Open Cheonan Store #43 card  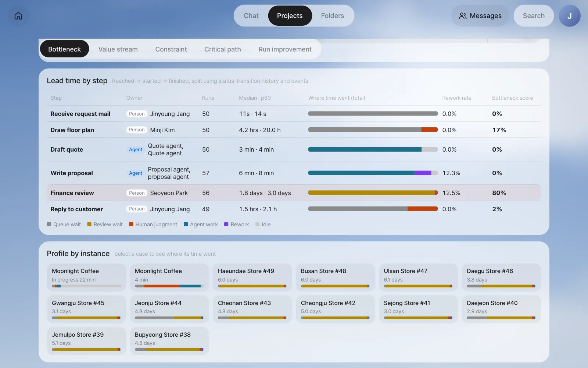pyautogui.click(x=252, y=309)
